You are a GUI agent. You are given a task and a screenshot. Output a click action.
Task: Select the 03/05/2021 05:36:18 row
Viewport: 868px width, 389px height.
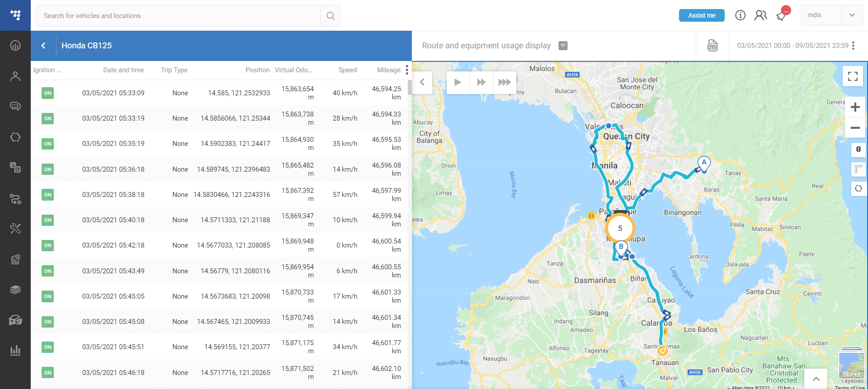pos(219,169)
